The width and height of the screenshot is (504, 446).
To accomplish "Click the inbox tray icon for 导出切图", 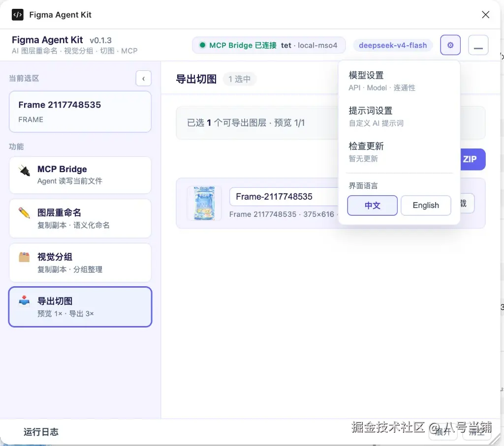I will 24,301.
